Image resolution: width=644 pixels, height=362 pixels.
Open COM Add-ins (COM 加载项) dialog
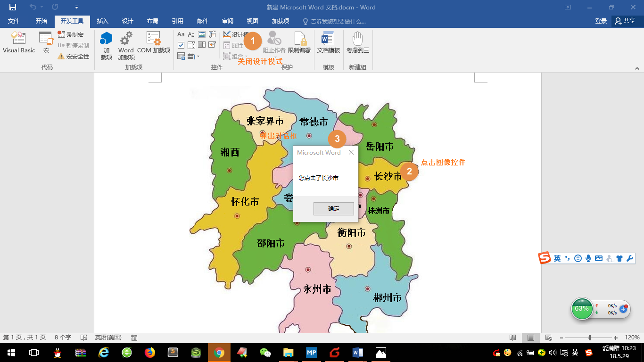154,42
